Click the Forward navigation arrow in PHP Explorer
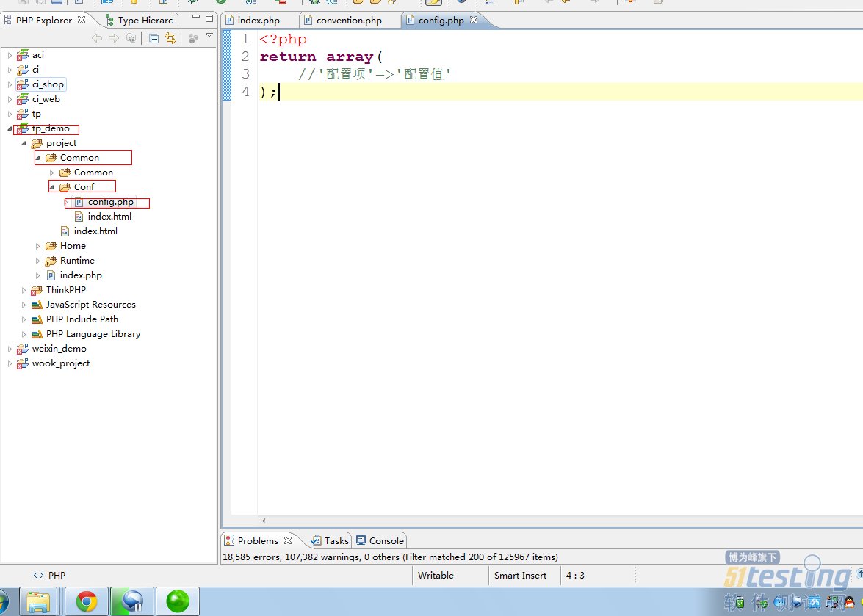 pos(114,38)
